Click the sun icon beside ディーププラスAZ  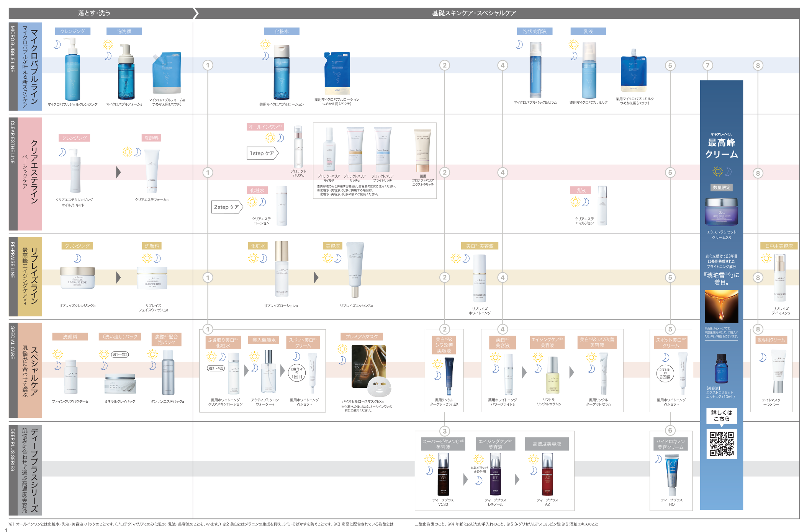[534, 459]
